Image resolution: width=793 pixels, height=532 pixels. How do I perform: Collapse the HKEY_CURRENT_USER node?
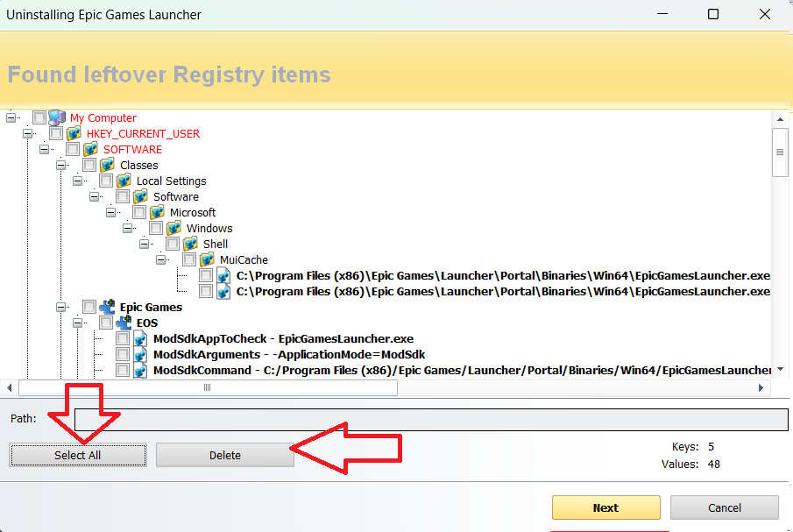[x=27, y=133]
